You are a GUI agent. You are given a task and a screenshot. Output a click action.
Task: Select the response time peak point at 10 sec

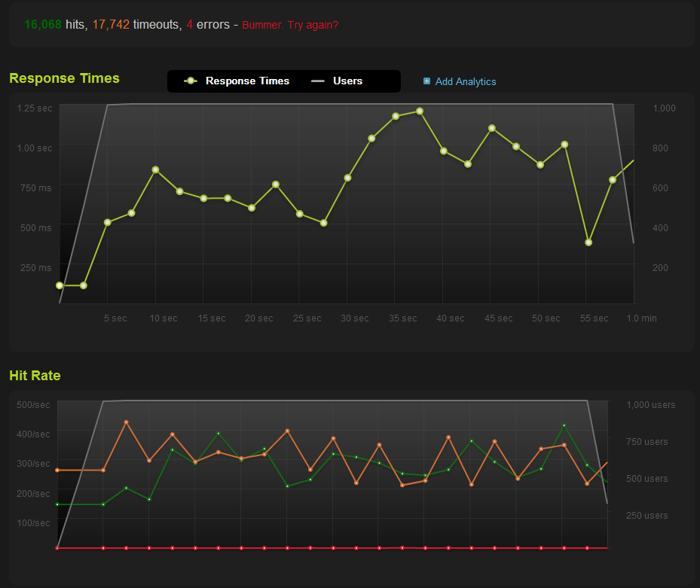click(155, 170)
